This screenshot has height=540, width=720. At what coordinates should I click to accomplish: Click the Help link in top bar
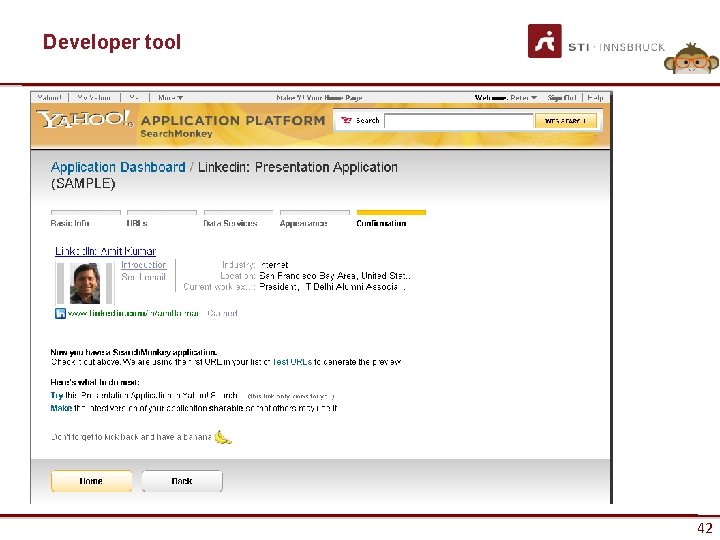[x=596, y=98]
